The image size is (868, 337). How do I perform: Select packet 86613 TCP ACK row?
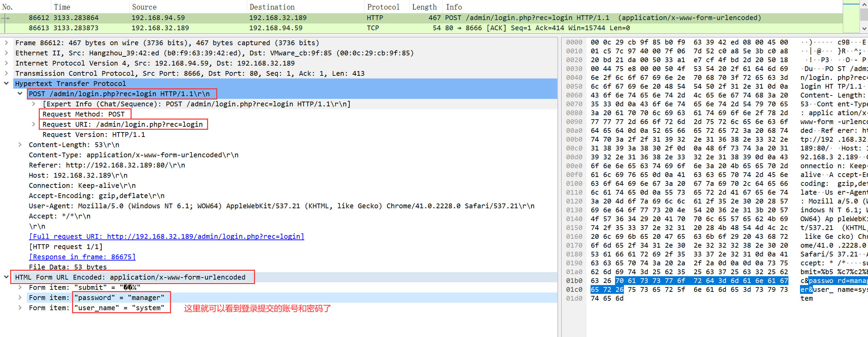(272, 28)
